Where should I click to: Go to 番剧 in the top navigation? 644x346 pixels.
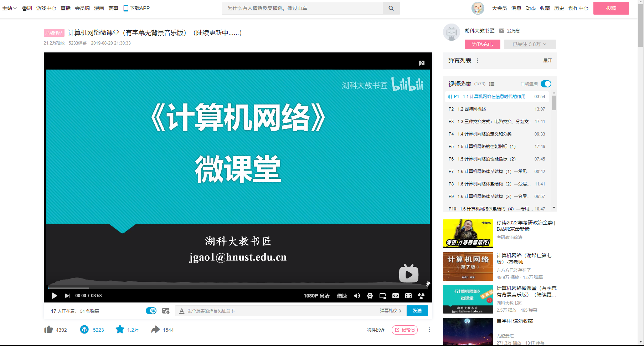[27, 8]
